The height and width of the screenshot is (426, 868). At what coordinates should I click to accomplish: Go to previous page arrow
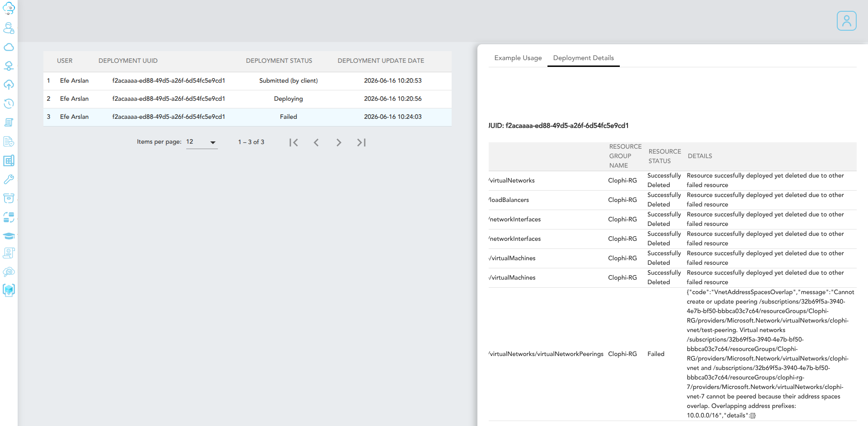[x=316, y=142]
